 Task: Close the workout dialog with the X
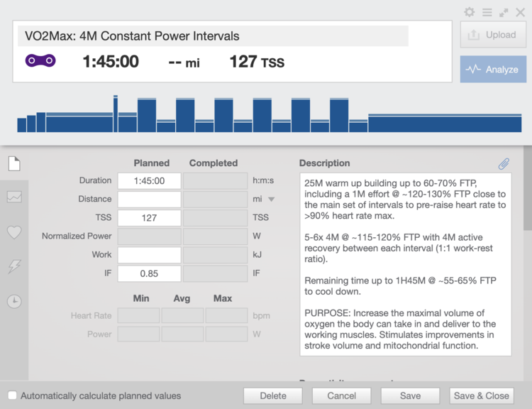pos(520,13)
